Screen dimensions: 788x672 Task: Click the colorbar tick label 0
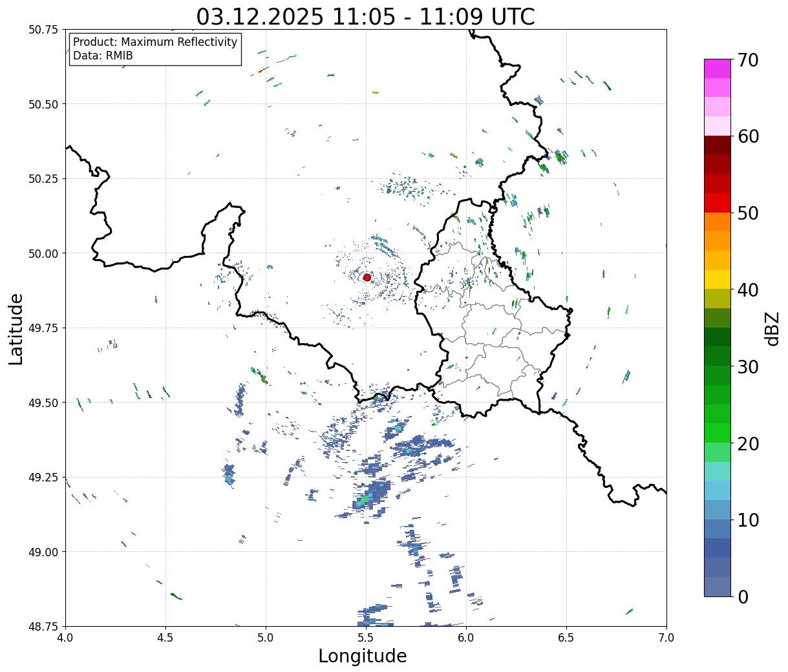(x=743, y=596)
